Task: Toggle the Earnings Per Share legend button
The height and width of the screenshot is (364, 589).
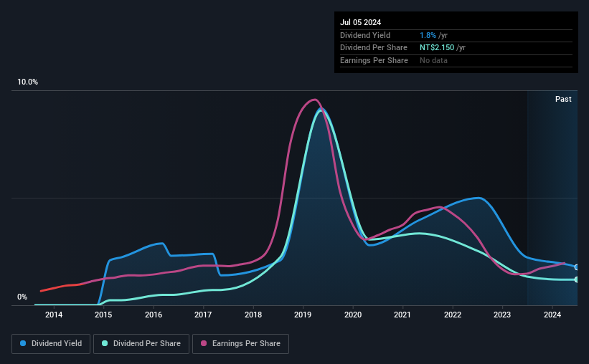Action: pos(240,344)
